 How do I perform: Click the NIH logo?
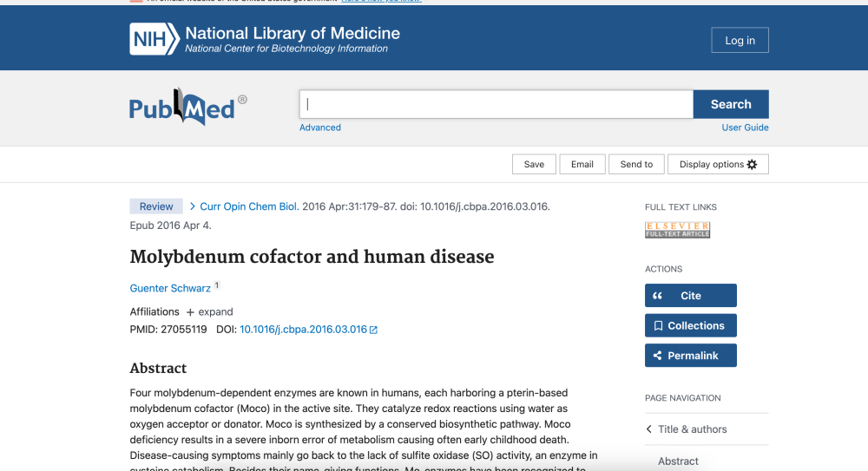click(155, 39)
